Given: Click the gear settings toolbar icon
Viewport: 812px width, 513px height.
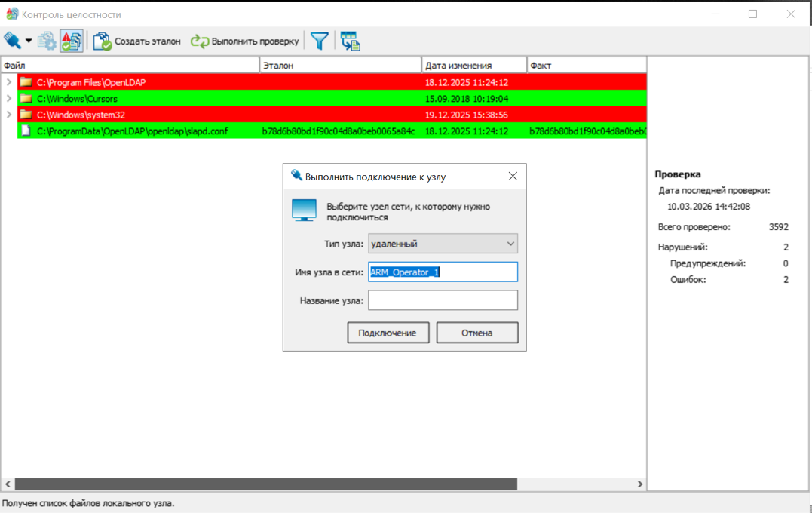Looking at the screenshot, I should click(x=47, y=41).
